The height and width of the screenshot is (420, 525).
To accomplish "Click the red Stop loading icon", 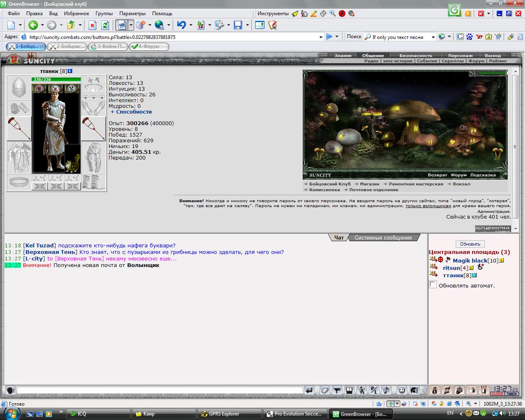I will pyautogui.click(x=93, y=25).
